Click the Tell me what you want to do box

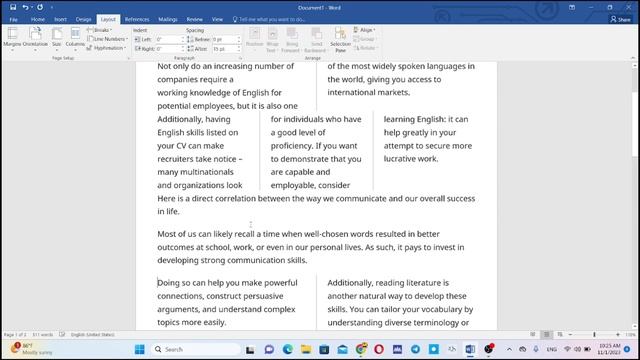(269, 19)
